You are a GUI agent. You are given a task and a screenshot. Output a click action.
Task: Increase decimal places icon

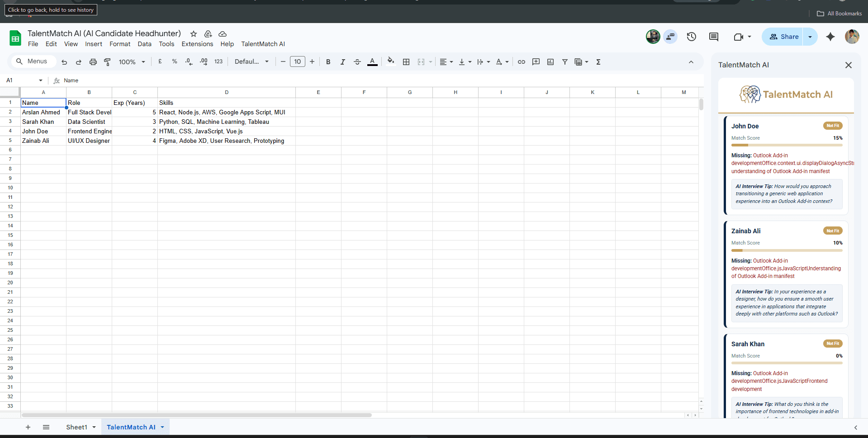pyautogui.click(x=204, y=61)
